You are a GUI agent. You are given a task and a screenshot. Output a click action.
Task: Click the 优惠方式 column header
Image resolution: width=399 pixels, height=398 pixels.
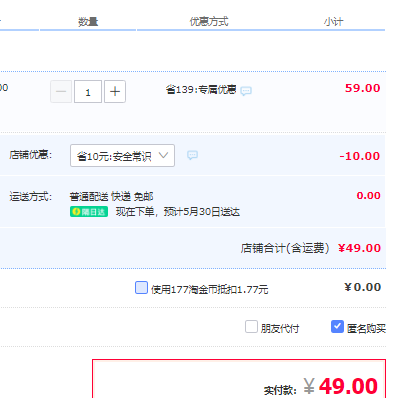209,22
